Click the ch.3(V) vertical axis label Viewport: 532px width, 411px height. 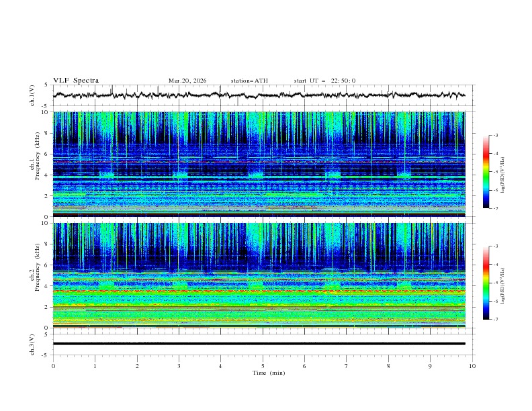pyautogui.click(x=33, y=344)
